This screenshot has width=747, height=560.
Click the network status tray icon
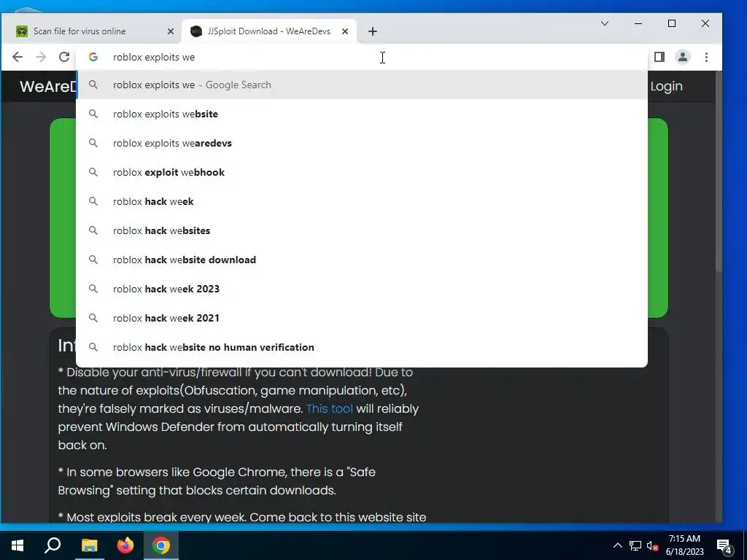pos(635,545)
